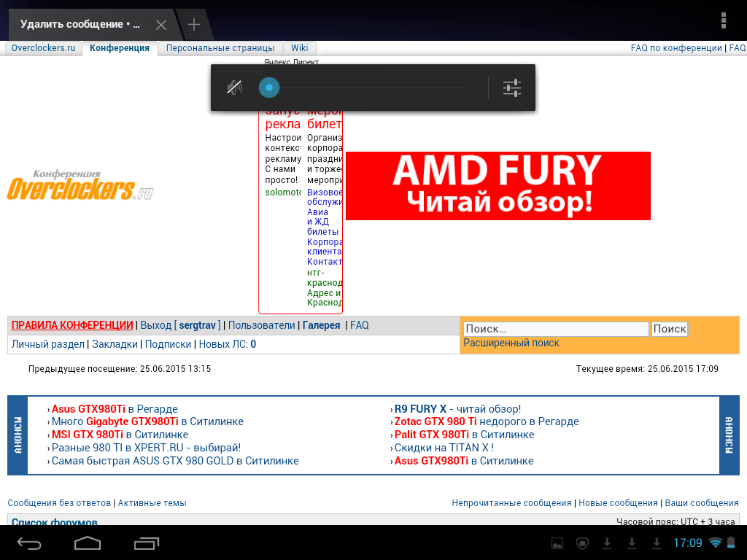Open the Overclockers.ru tab
This screenshot has height=560, width=747.
pos(43,48)
